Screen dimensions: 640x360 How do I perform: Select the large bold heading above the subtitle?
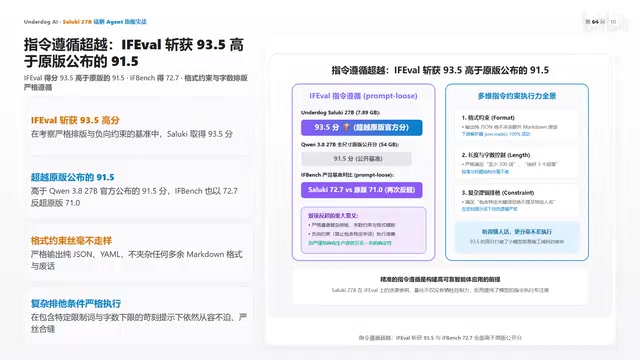[133, 53]
